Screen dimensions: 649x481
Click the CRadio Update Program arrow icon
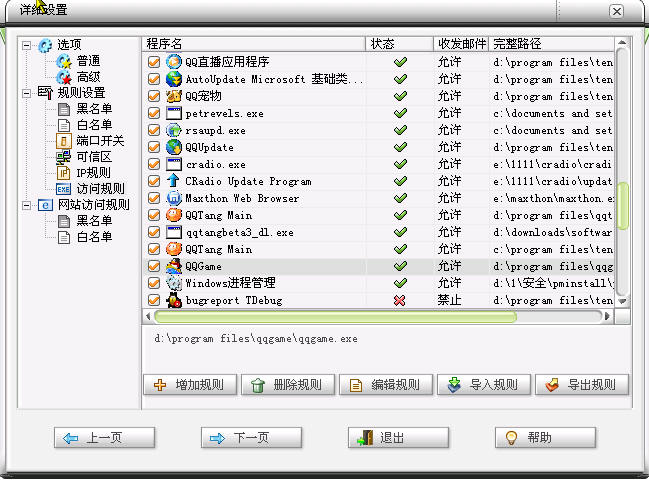(174, 180)
